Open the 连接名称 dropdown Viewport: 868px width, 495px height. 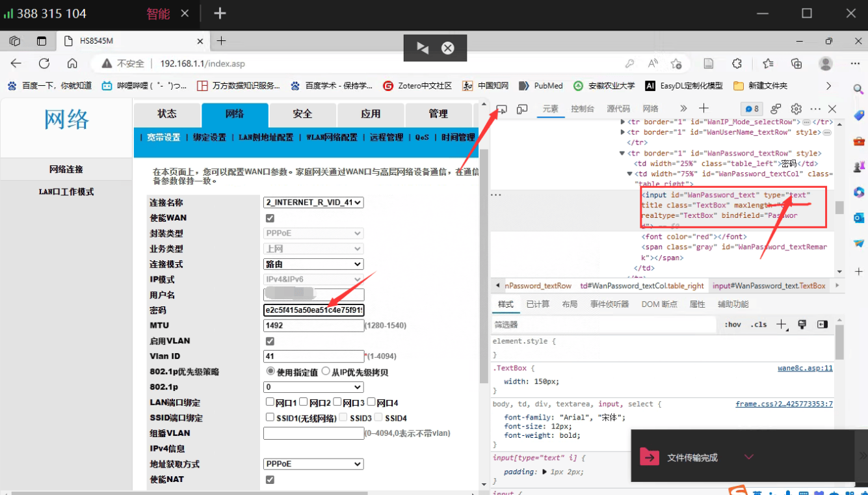point(313,202)
